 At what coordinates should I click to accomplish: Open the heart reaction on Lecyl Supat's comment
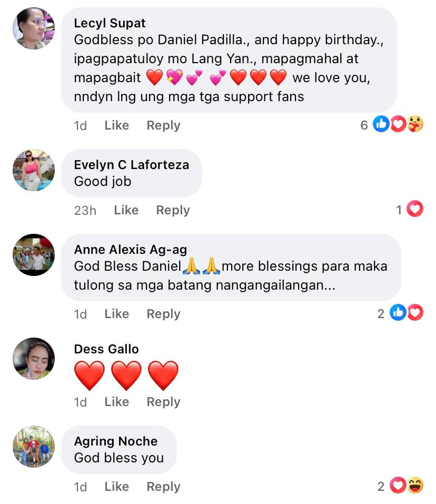tap(399, 124)
